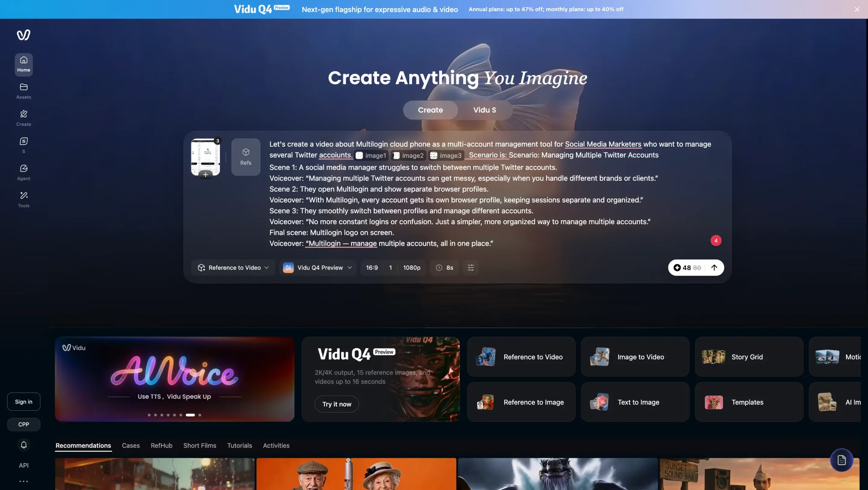Click the Refs cube button
The width and height of the screenshot is (868, 490).
pyautogui.click(x=246, y=157)
